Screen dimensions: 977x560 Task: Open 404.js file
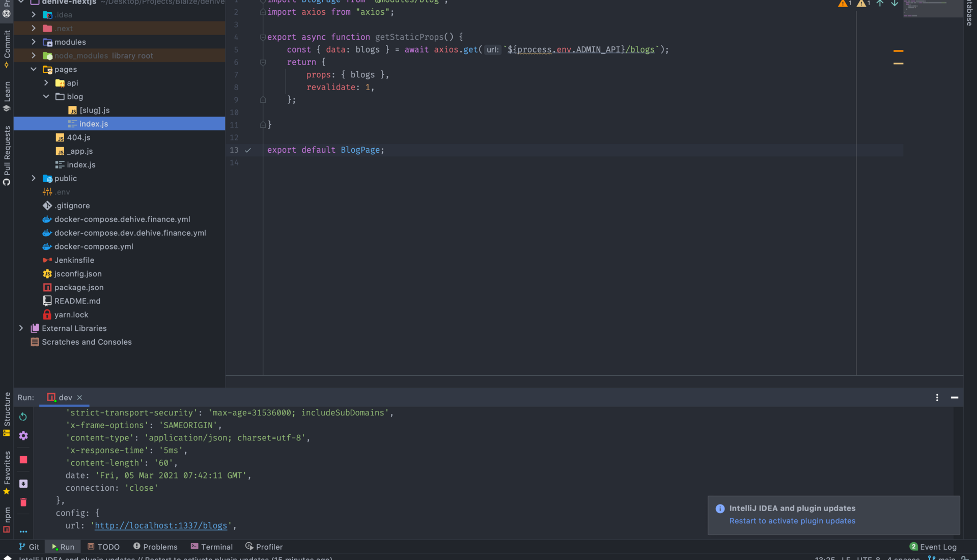78,137
